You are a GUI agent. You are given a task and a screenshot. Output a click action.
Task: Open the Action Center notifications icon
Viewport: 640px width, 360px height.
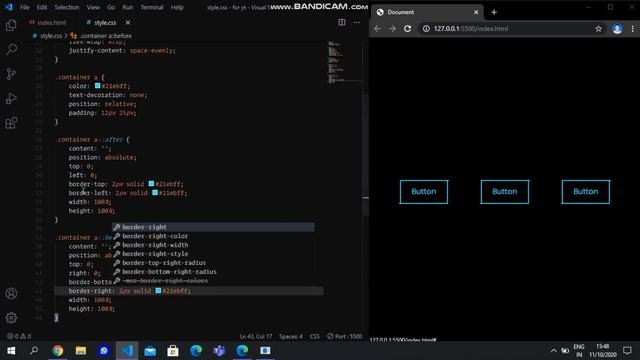(x=627, y=351)
